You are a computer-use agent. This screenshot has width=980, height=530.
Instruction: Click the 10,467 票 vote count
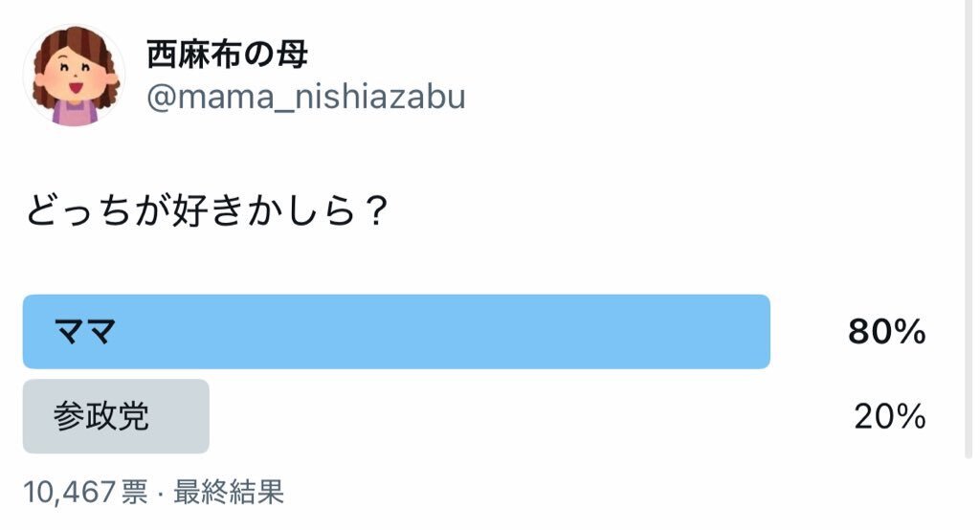click(85, 493)
